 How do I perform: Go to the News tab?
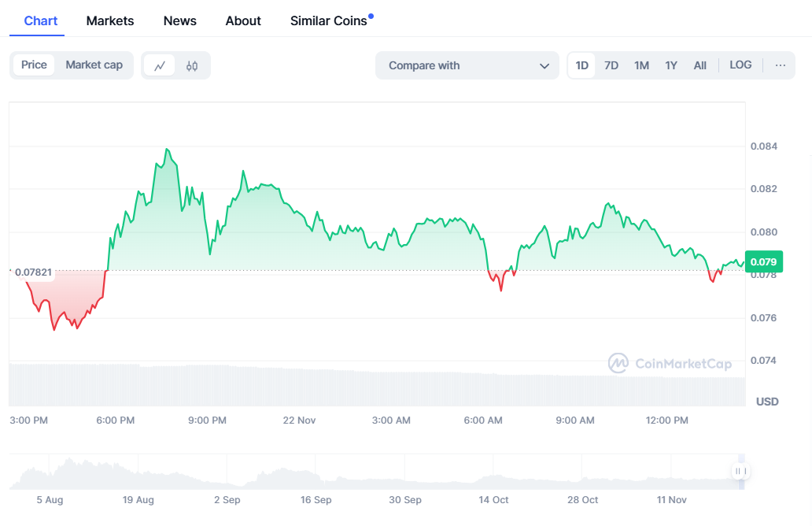point(180,20)
